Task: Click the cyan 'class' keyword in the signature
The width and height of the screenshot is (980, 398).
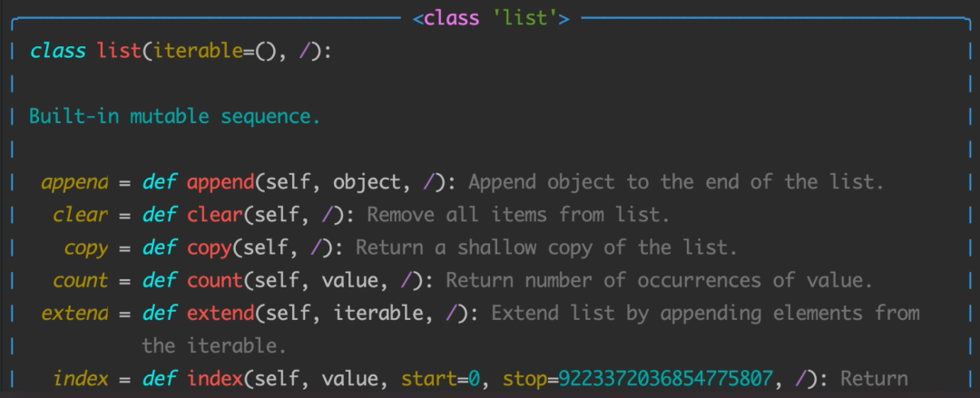Action: [57, 51]
